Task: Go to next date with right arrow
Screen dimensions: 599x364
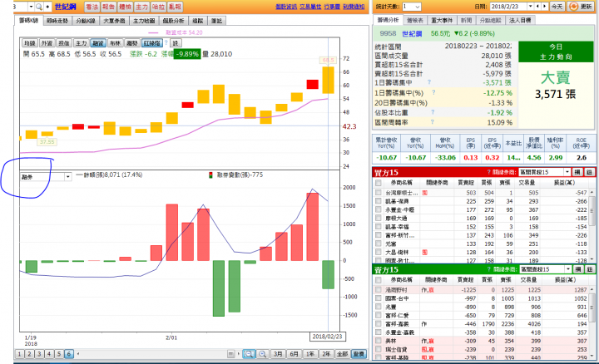Action: (545, 7)
